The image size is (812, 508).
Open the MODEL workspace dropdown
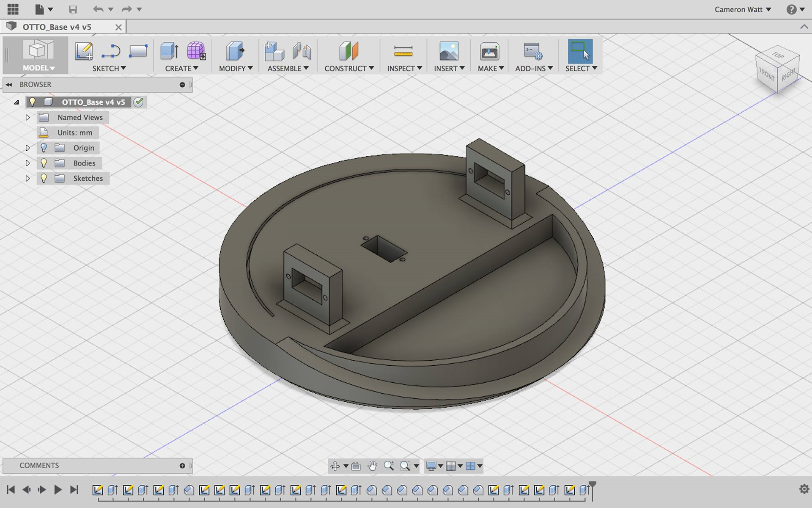38,68
